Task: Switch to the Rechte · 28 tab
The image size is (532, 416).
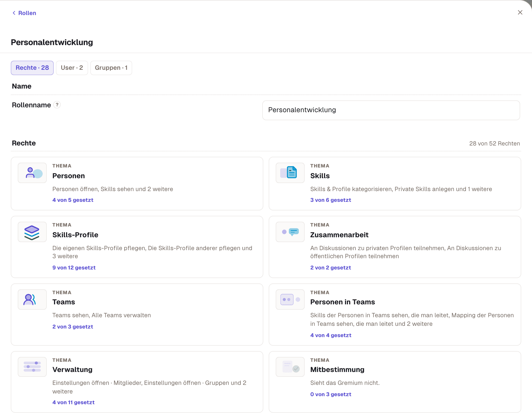Action: click(x=32, y=68)
